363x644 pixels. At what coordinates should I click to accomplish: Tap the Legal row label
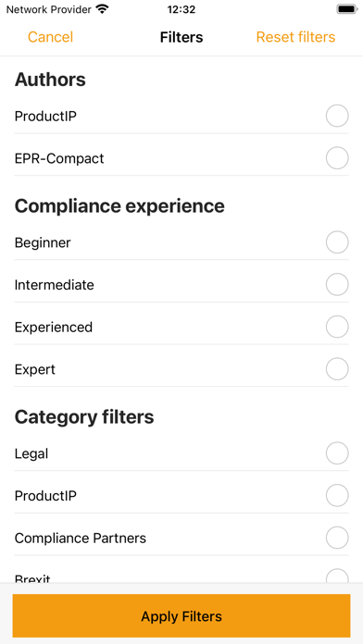click(x=31, y=453)
